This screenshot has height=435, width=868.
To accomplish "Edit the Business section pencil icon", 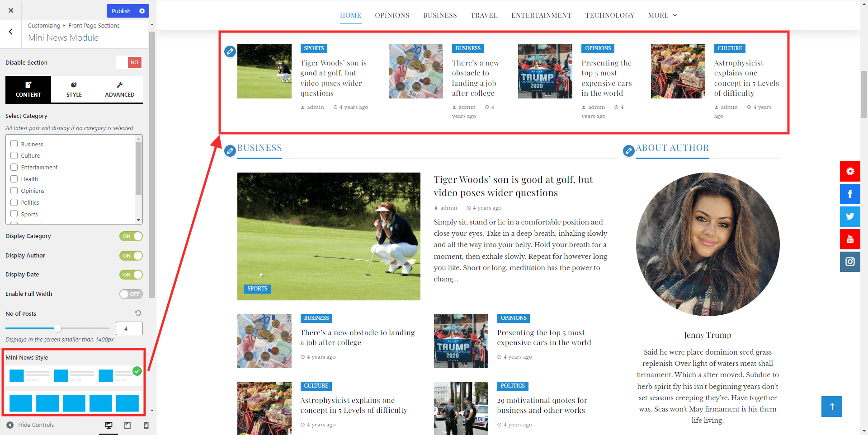I will click(x=230, y=150).
